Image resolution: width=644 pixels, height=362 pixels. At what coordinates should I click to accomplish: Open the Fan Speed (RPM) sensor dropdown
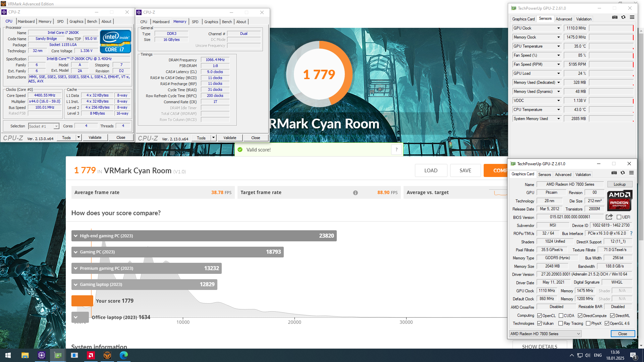coord(558,64)
